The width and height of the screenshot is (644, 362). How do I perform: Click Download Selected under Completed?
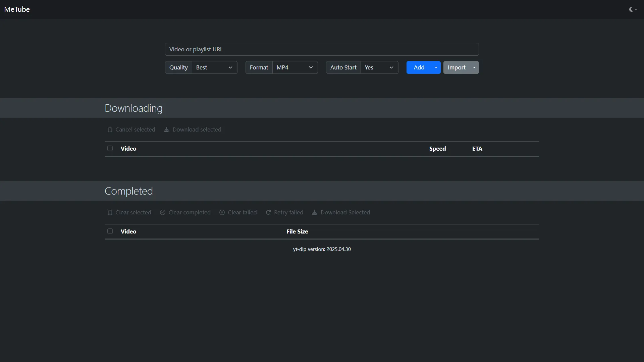pos(341,212)
